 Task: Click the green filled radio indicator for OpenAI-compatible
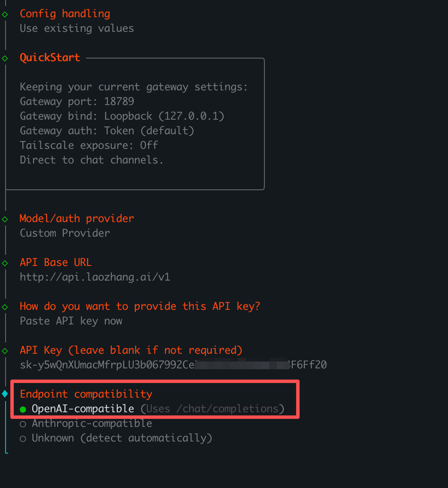23,408
